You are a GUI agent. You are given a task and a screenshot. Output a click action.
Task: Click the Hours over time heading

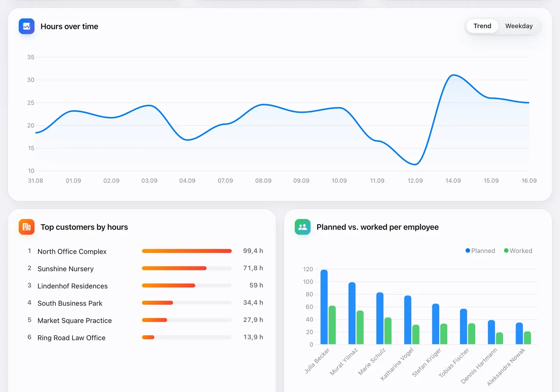tap(69, 26)
